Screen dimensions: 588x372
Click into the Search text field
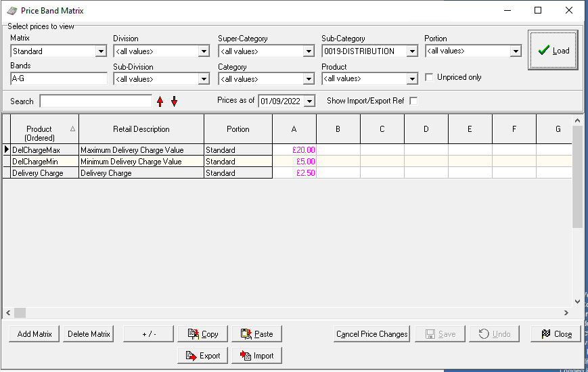95,101
